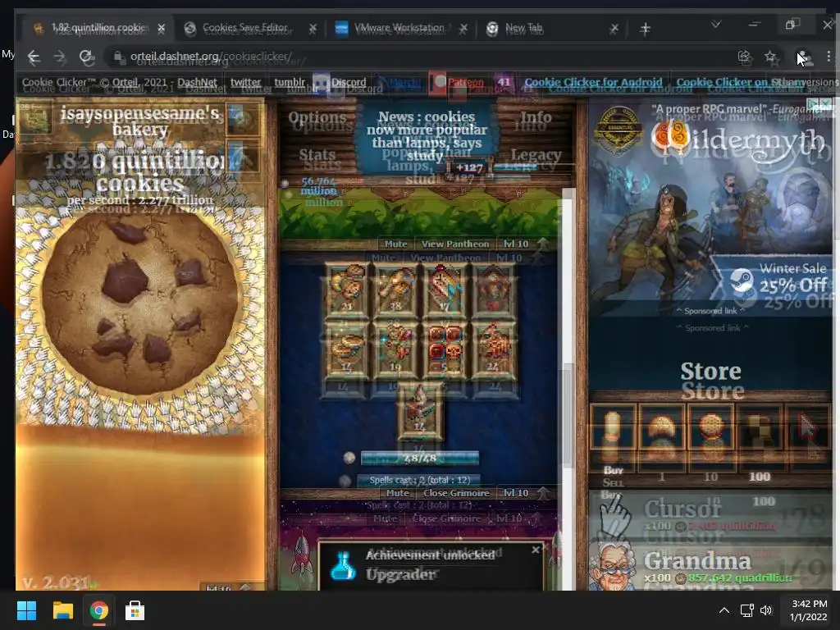Open the twitter link in top bar

pos(245,83)
